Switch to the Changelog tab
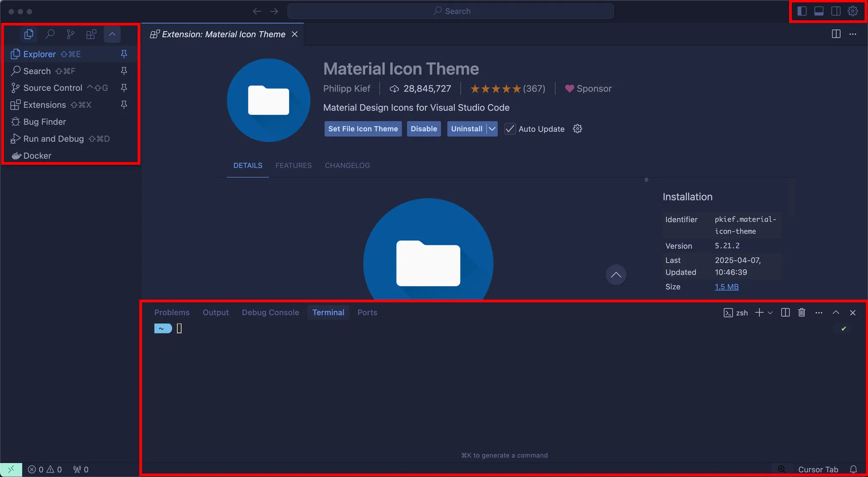 (347, 165)
